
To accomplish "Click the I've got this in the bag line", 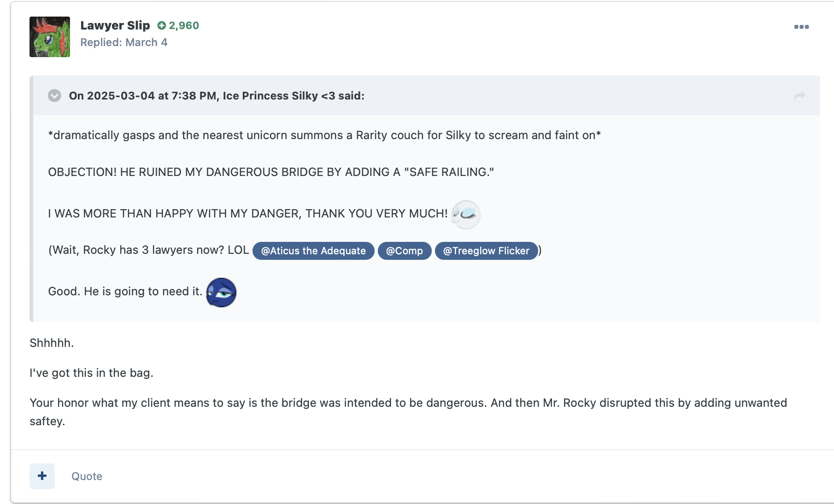I will (x=91, y=373).
